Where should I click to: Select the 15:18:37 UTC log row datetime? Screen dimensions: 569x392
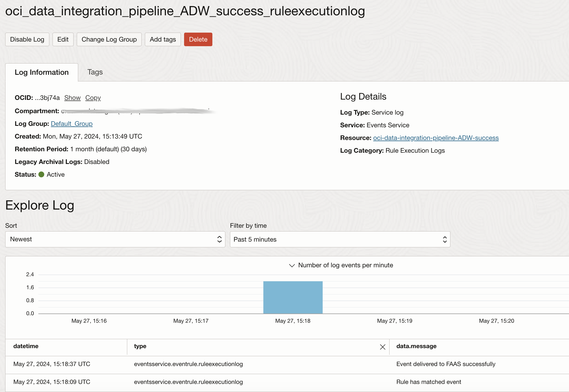(x=52, y=364)
